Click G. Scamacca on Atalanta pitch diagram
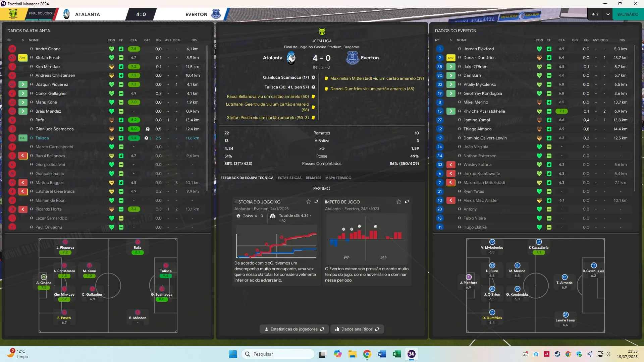 [x=162, y=294]
